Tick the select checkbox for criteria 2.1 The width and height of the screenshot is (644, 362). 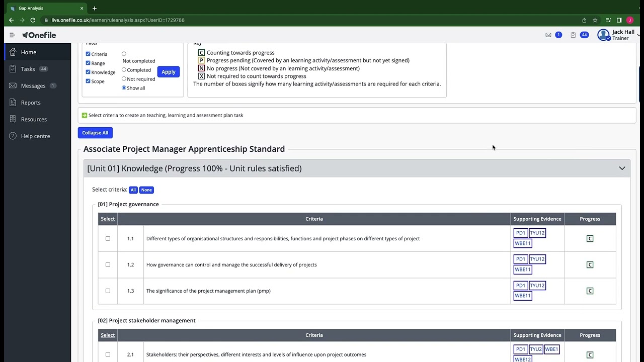pos(108,354)
